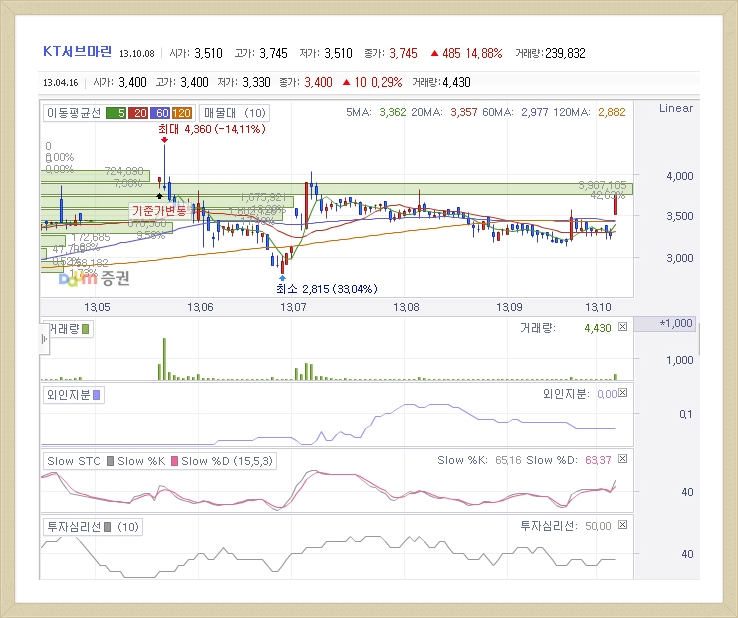Click the 5MA value 3,362
The height and width of the screenshot is (618, 738).
393,112
